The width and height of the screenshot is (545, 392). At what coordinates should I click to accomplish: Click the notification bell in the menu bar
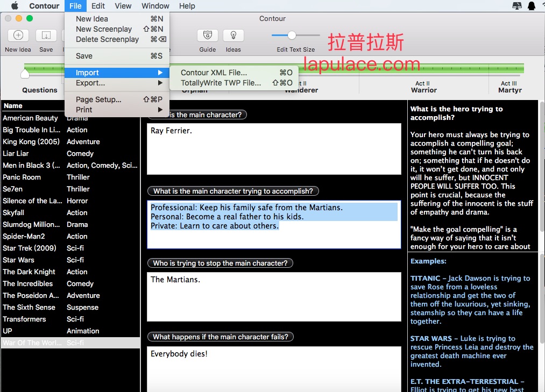(x=532, y=6)
